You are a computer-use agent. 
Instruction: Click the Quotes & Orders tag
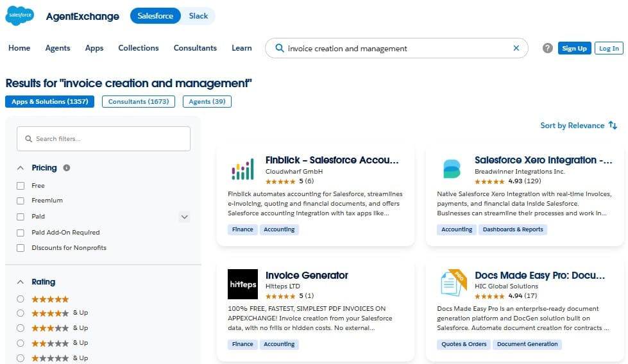464,344
